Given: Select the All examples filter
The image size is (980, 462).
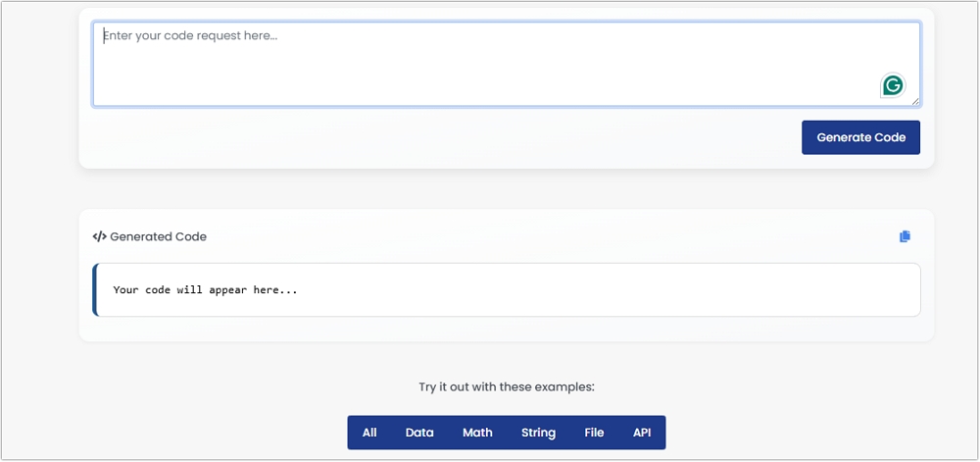Looking at the screenshot, I should click(369, 433).
